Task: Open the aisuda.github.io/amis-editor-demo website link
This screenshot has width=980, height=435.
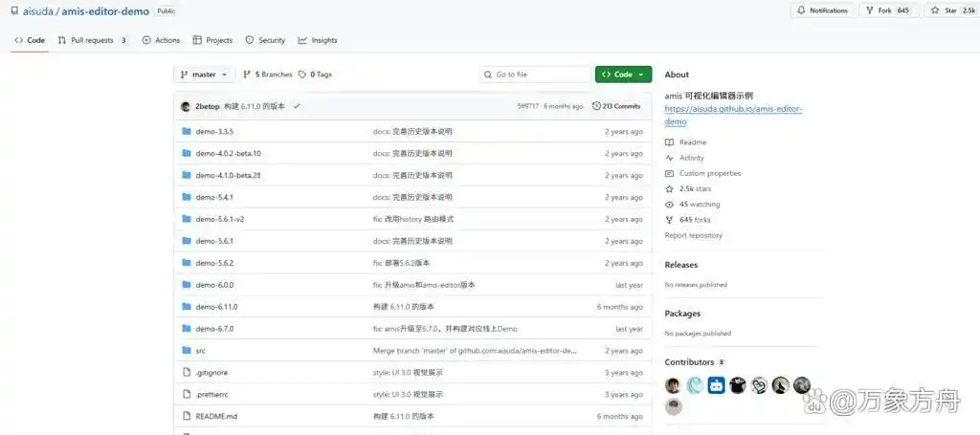Action: pos(734,115)
